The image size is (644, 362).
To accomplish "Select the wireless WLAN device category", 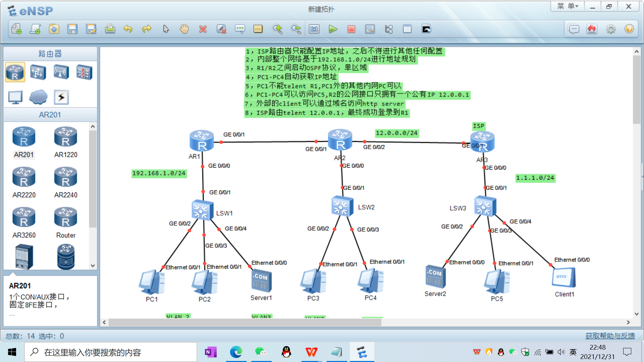I will coord(61,72).
